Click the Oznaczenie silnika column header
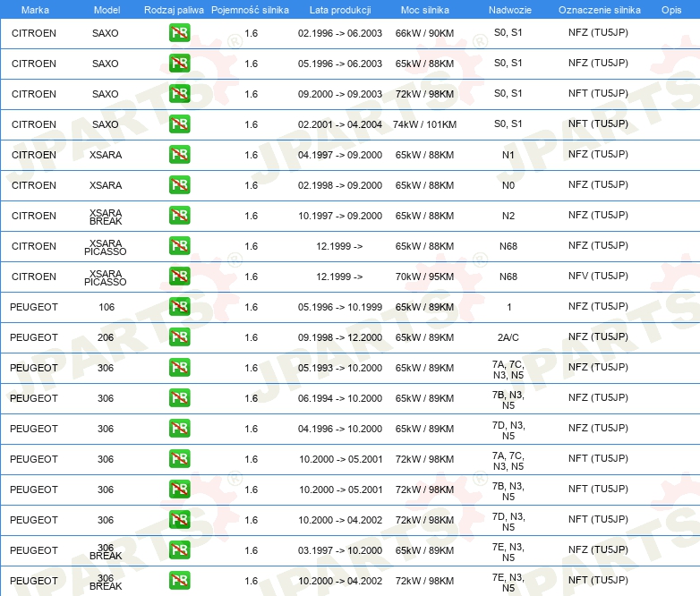Screen dimensions: 700x596 pos(599,10)
